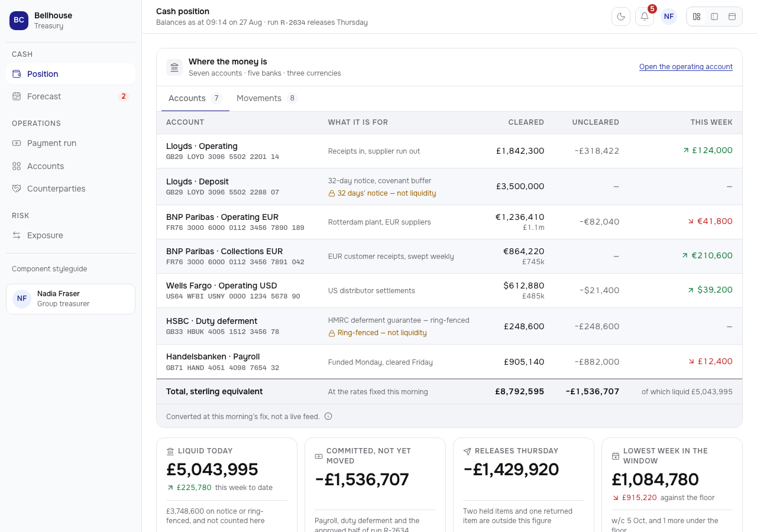757x532 pixels.
Task: Click lock icon next to 32 days' notice
Action: point(332,193)
